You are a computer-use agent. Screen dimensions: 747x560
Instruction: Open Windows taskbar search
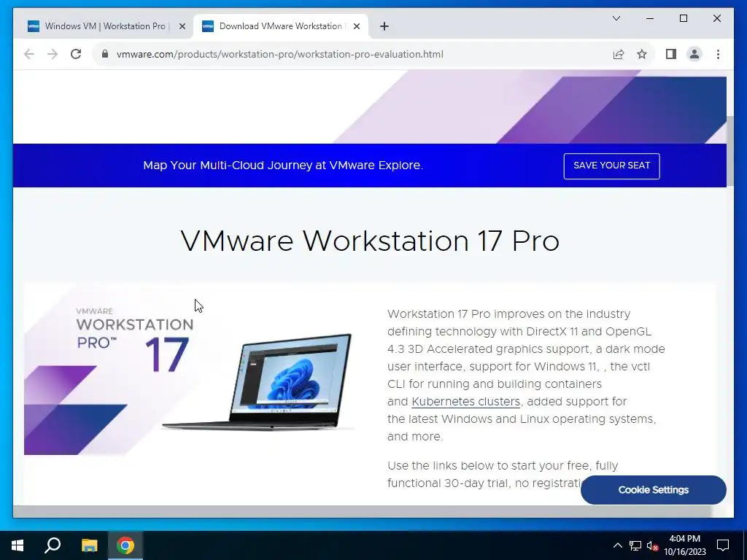point(53,545)
